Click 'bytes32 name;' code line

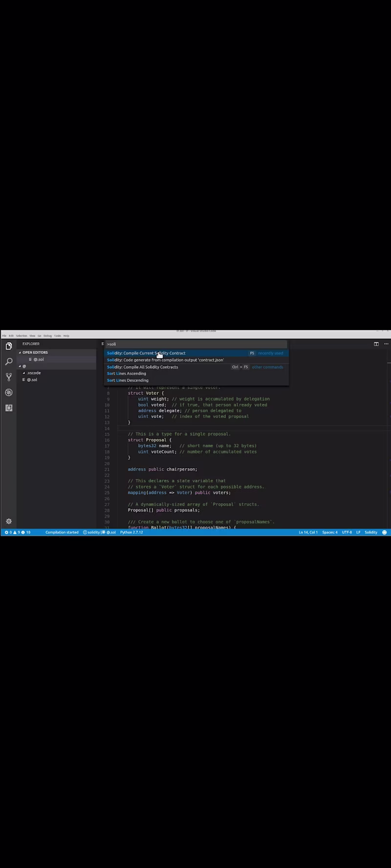click(x=155, y=446)
